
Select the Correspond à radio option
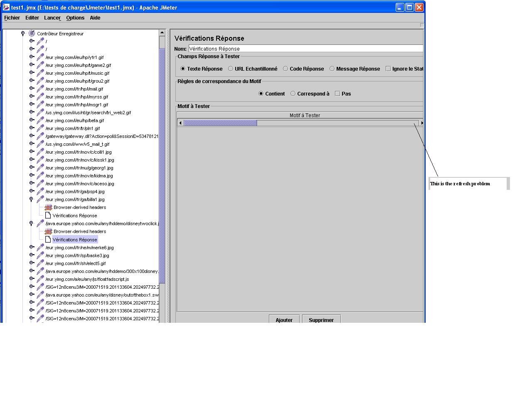click(x=293, y=94)
